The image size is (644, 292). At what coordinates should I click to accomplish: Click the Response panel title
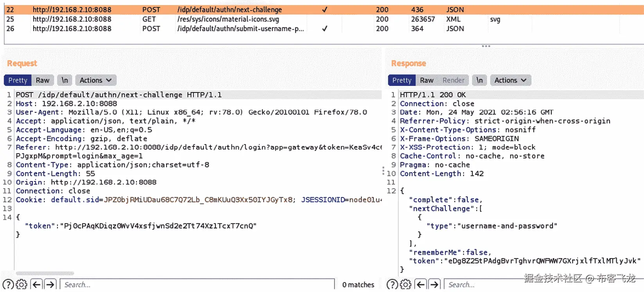[x=409, y=63]
